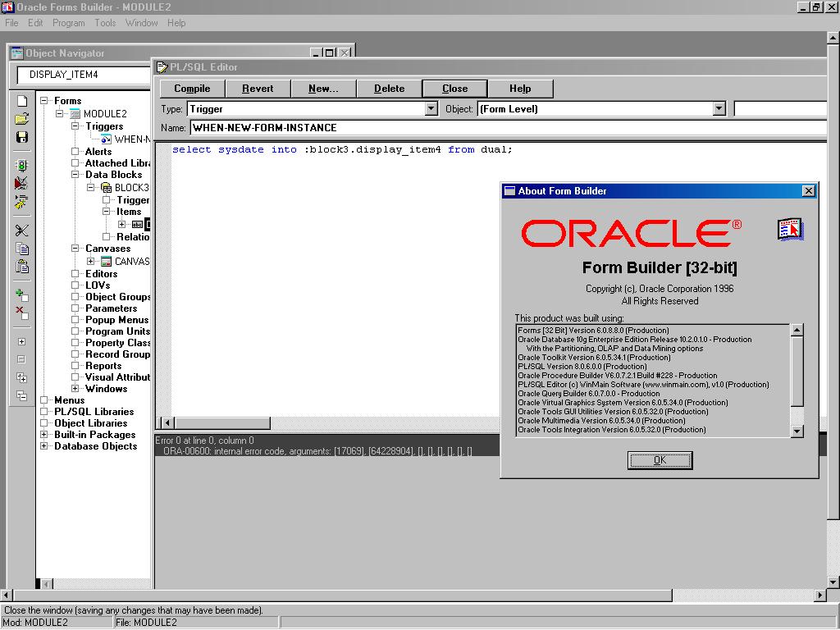840x630 pixels.
Task: Click the Open folder icon in Object Navigator
Action: [22, 119]
